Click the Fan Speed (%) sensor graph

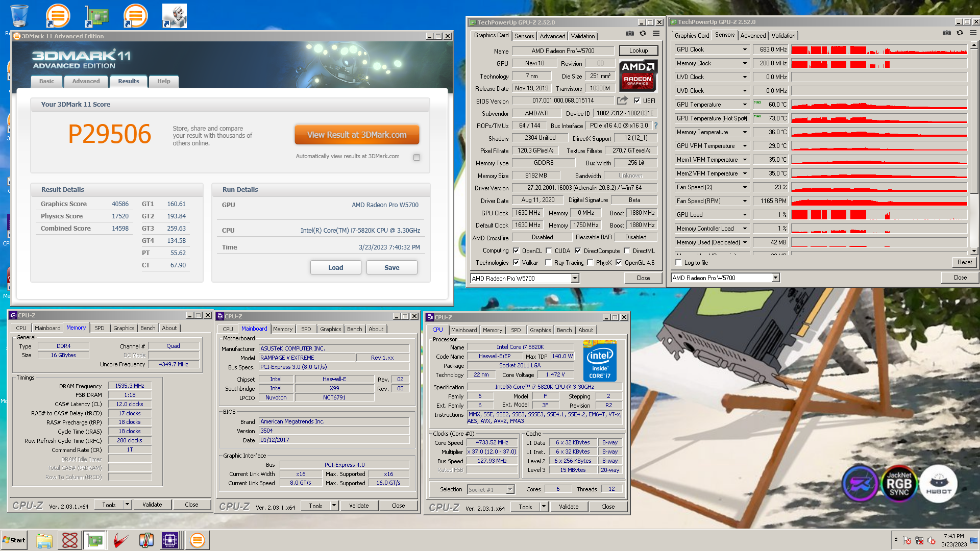point(879,187)
